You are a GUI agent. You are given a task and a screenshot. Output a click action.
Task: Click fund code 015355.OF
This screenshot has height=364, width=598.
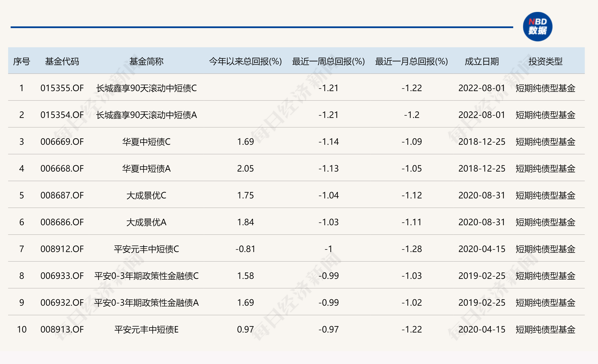tap(62, 88)
